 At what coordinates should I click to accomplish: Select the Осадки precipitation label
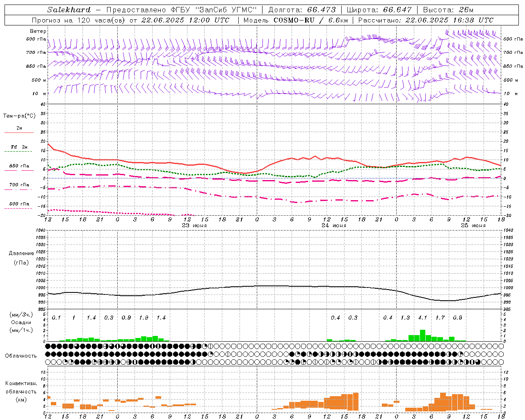click(x=21, y=322)
